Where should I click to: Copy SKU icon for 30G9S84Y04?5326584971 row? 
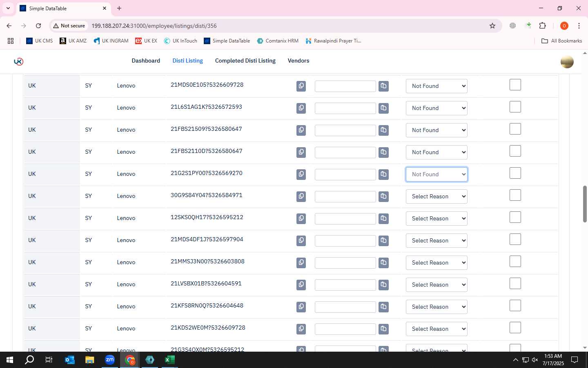coord(301,196)
